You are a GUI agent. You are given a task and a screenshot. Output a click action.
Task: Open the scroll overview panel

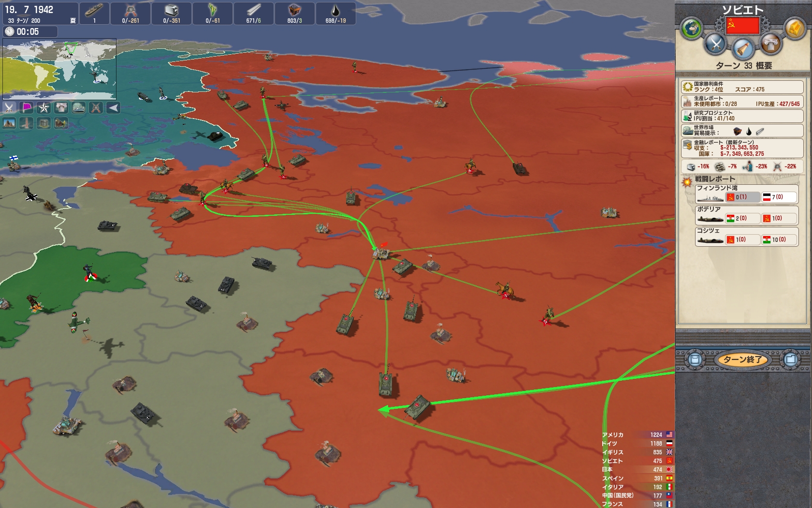point(742,48)
